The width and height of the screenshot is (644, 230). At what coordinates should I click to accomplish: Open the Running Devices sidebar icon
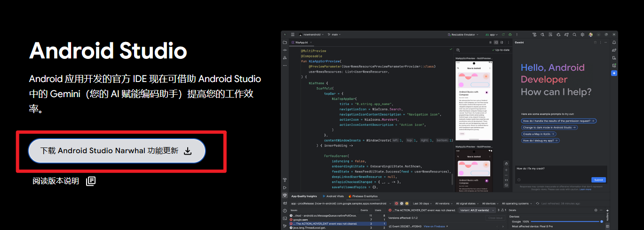point(614,66)
